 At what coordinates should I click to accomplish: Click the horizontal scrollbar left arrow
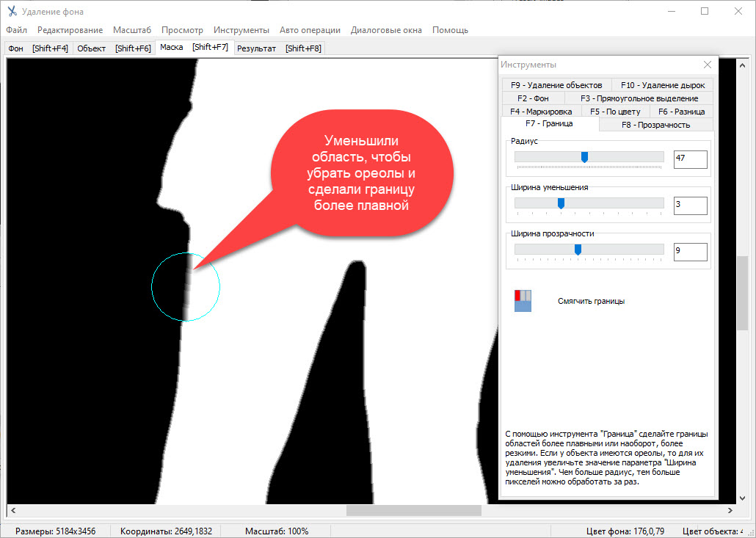pyautogui.click(x=13, y=510)
